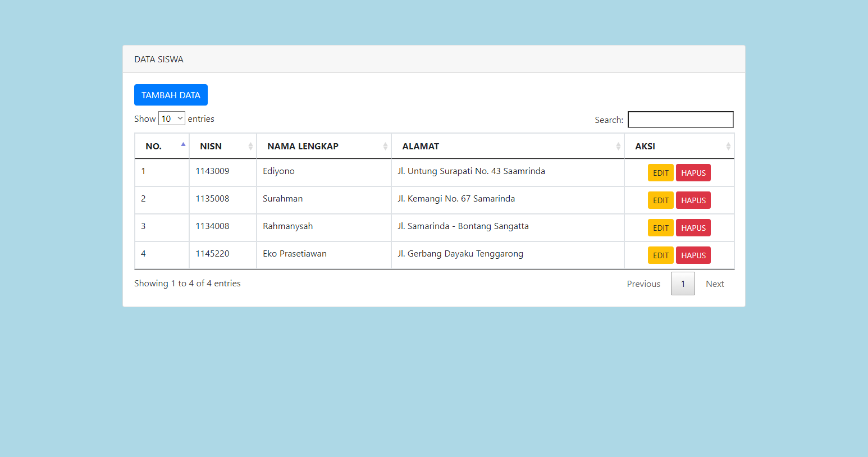868x457 pixels.
Task: Select NISN value 1135008
Action: [212, 199]
